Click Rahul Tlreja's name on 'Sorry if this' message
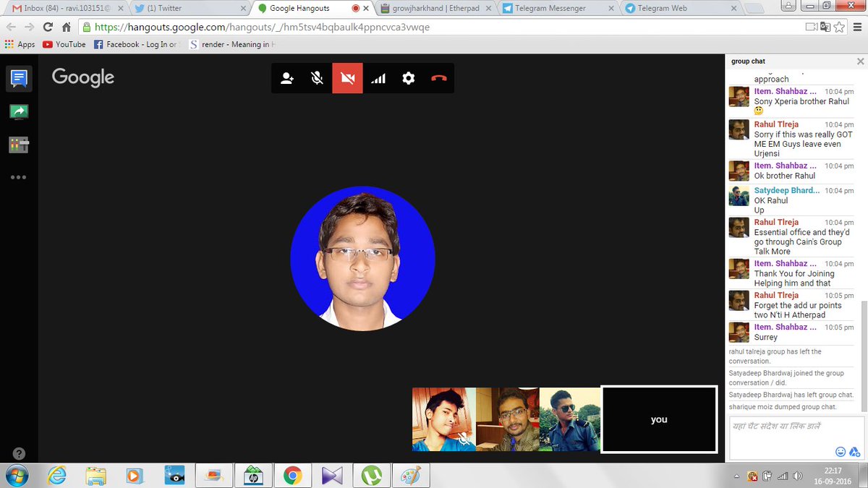 pyautogui.click(x=776, y=124)
